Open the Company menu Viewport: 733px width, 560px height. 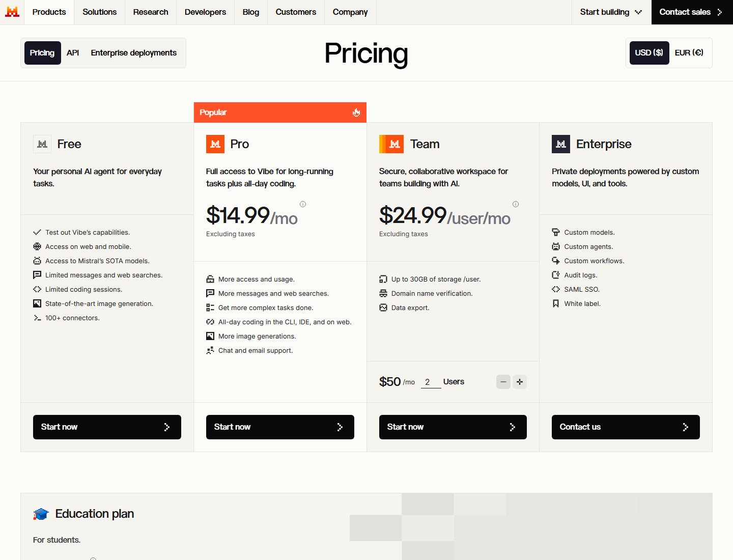pos(350,12)
